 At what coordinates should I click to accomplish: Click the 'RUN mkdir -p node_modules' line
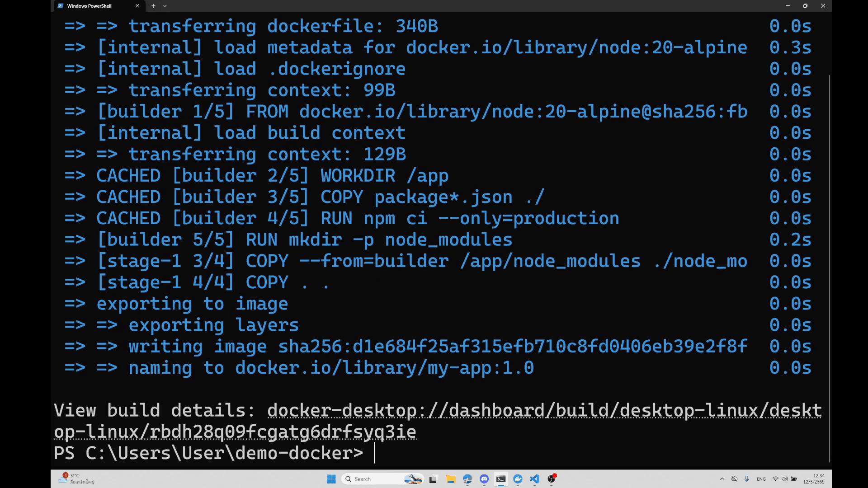click(288, 240)
